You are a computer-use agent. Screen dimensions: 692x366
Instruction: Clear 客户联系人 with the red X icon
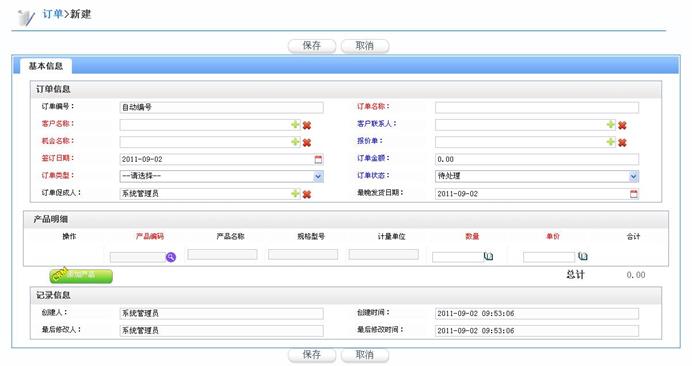(622, 125)
